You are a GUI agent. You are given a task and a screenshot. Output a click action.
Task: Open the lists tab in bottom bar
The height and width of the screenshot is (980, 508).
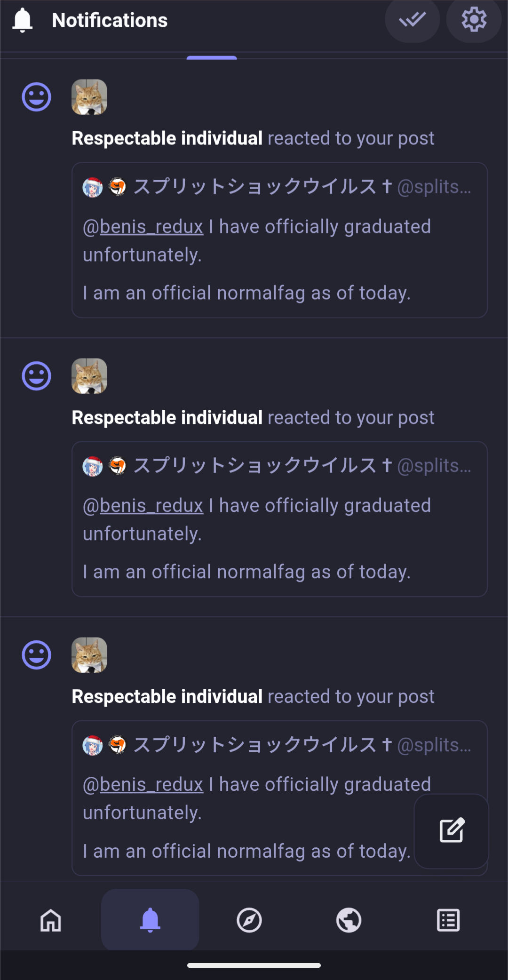pos(448,920)
